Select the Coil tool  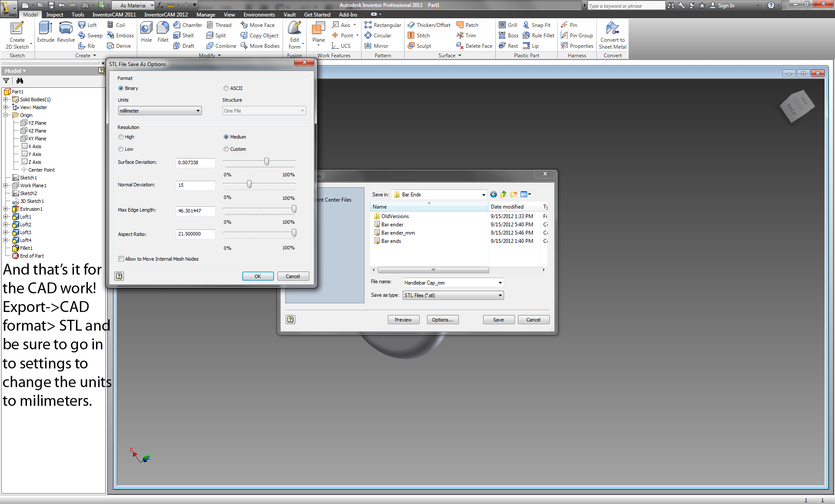pos(116,25)
